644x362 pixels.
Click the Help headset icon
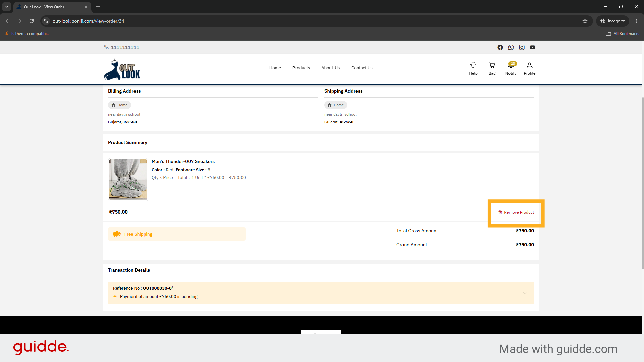(473, 65)
